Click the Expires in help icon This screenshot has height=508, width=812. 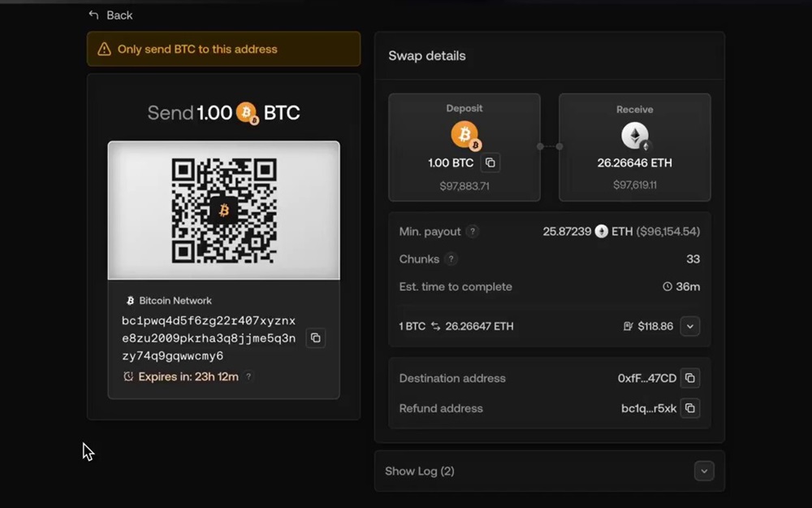248,377
